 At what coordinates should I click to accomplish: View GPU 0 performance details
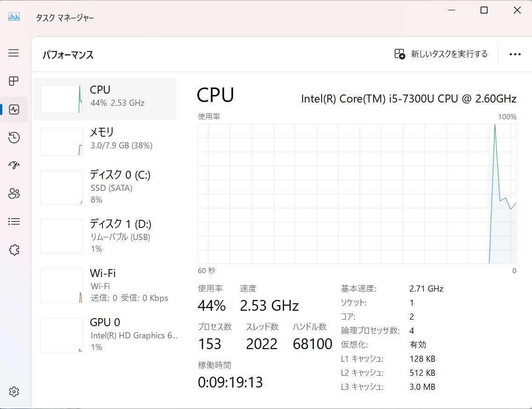(x=105, y=334)
